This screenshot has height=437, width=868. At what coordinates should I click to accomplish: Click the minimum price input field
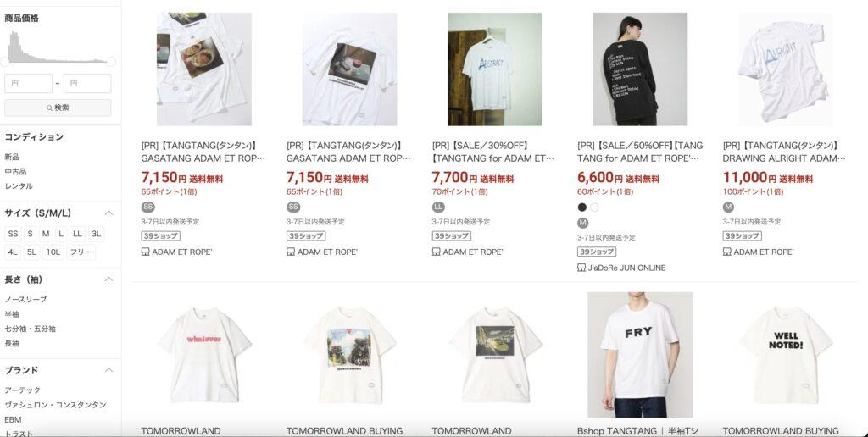click(28, 84)
